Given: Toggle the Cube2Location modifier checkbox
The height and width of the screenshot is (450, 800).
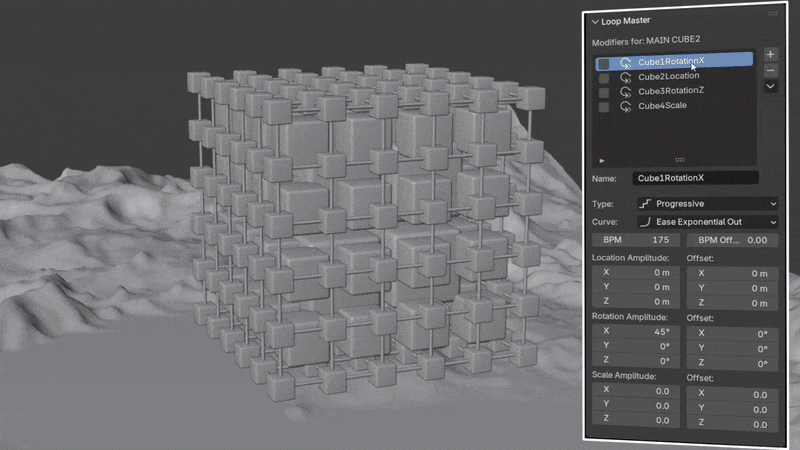Looking at the screenshot, I should (x=604, y=78).
